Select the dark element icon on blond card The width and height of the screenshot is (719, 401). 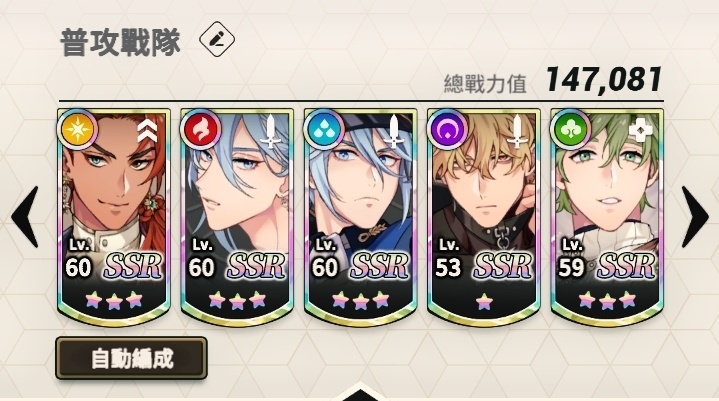coord(447,130)
